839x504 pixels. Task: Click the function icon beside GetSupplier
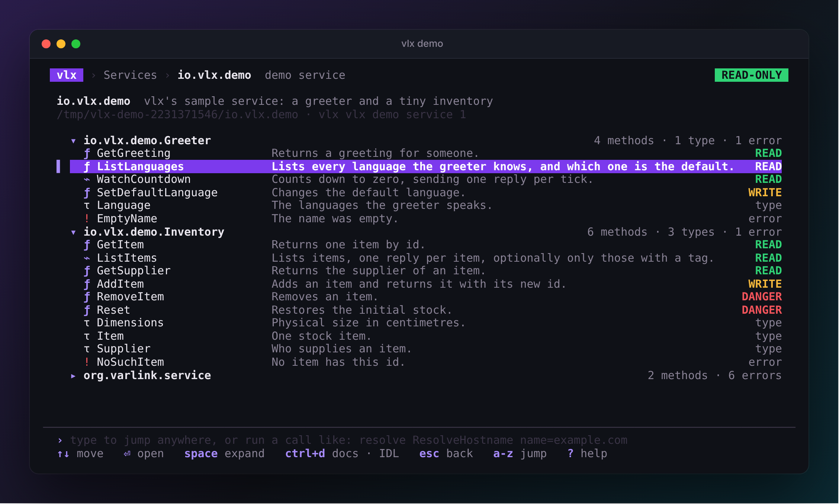(x=87, y=271)
